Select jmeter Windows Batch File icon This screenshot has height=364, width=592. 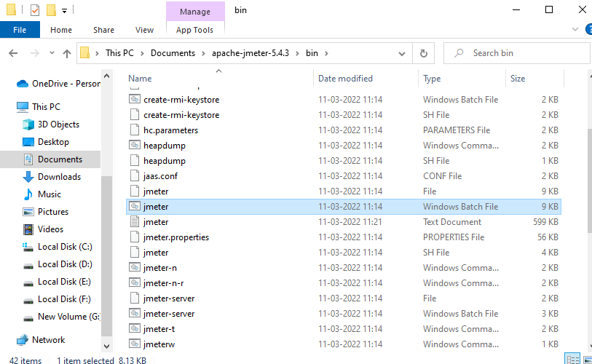tap(135, 206)
